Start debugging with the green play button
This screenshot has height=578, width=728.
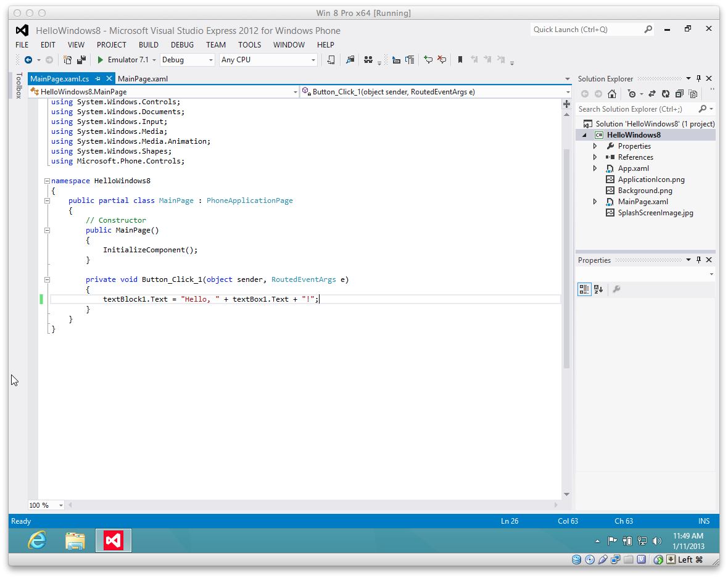100,60
